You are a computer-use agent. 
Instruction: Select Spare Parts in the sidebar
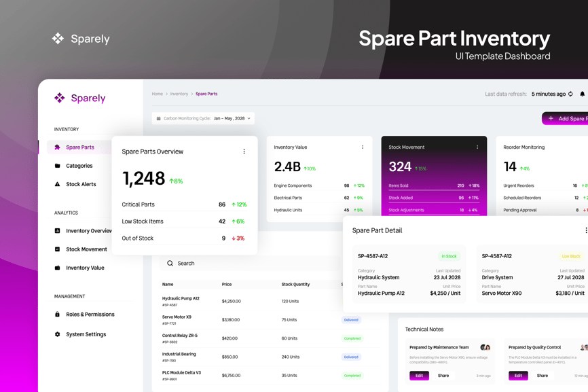[79, 147]
